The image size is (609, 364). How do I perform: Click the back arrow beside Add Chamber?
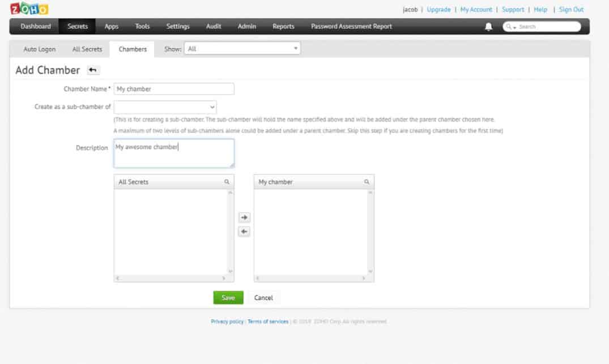(93, 70)
